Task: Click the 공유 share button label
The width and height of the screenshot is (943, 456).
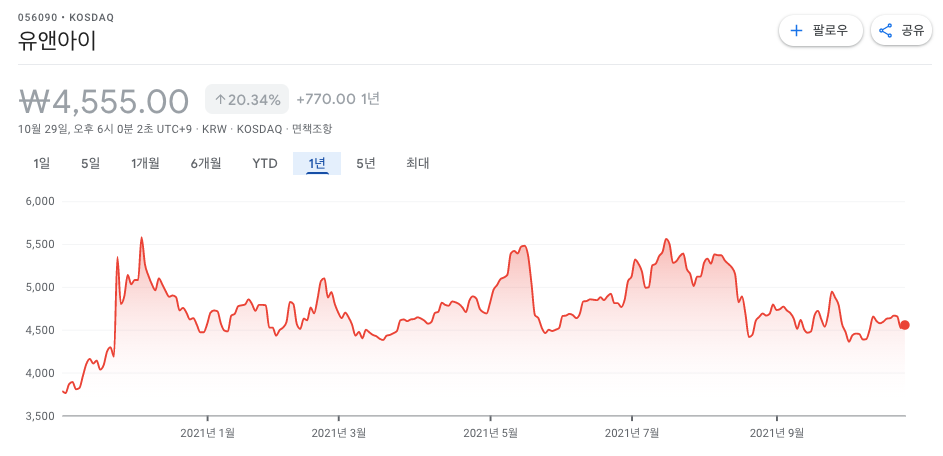Action: click(912, 31)
